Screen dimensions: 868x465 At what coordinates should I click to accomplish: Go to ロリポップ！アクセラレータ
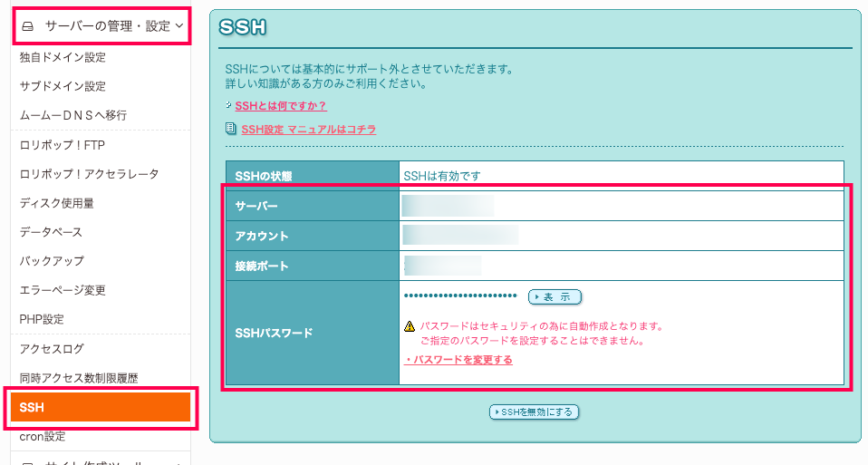[x=89, y=174]
